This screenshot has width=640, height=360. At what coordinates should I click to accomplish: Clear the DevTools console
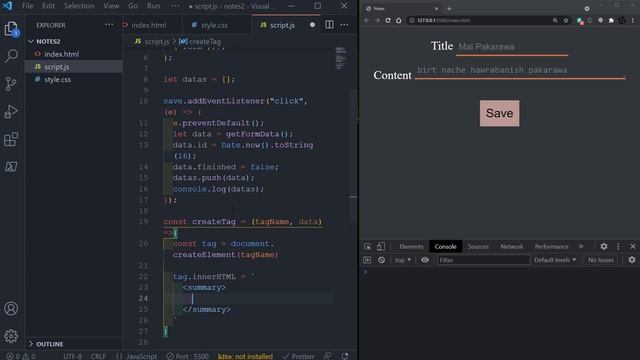pos(381,260)
